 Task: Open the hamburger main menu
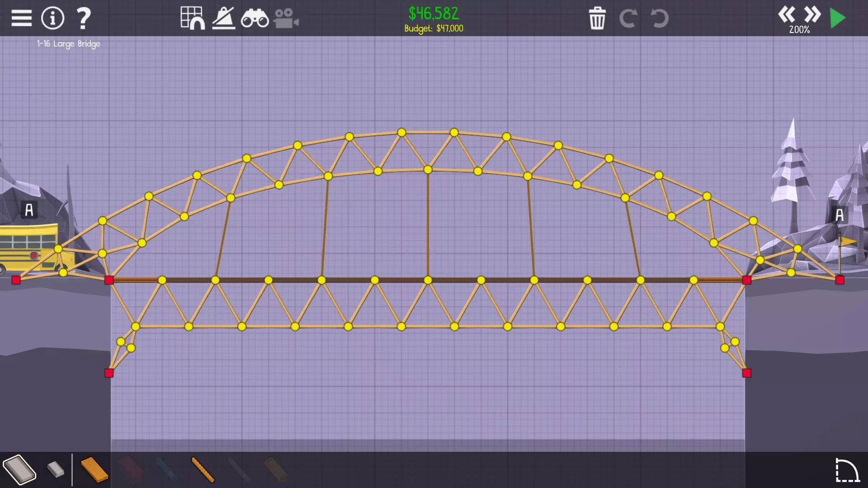tap(21, 18)
